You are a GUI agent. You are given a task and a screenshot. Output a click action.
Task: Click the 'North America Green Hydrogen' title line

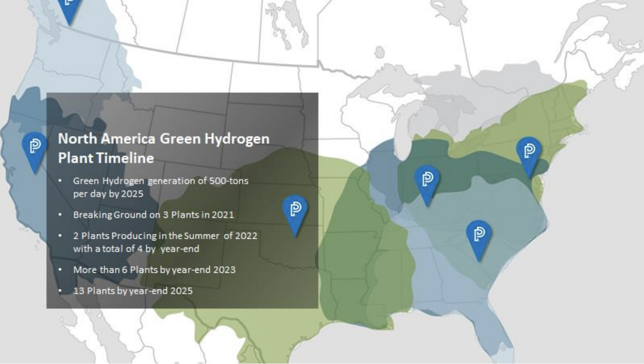164,138
